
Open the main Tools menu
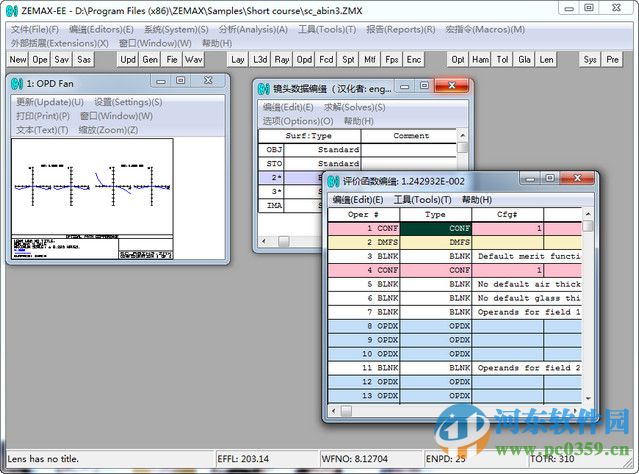[x=327, y=29]
